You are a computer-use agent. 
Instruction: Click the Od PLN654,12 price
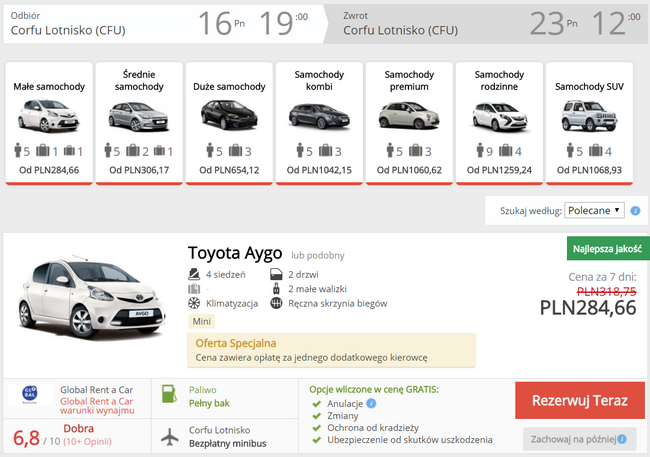coord(229,170)
